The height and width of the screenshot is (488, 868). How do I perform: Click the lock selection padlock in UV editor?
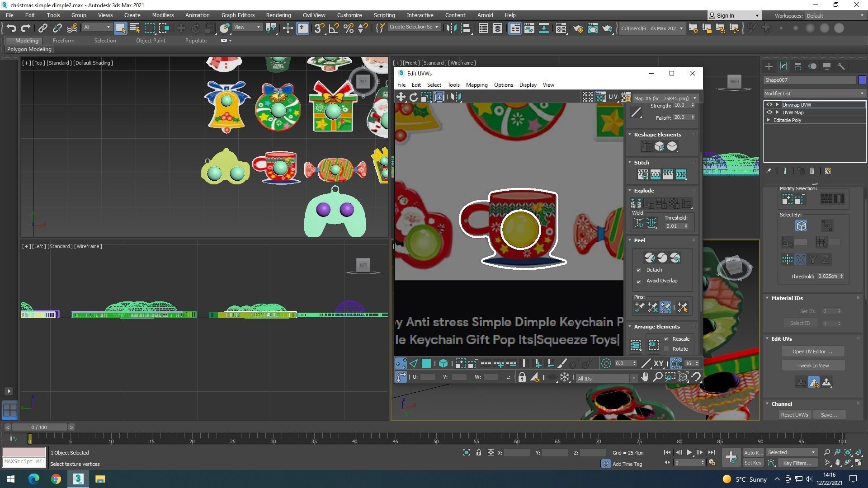coord(522,377)
